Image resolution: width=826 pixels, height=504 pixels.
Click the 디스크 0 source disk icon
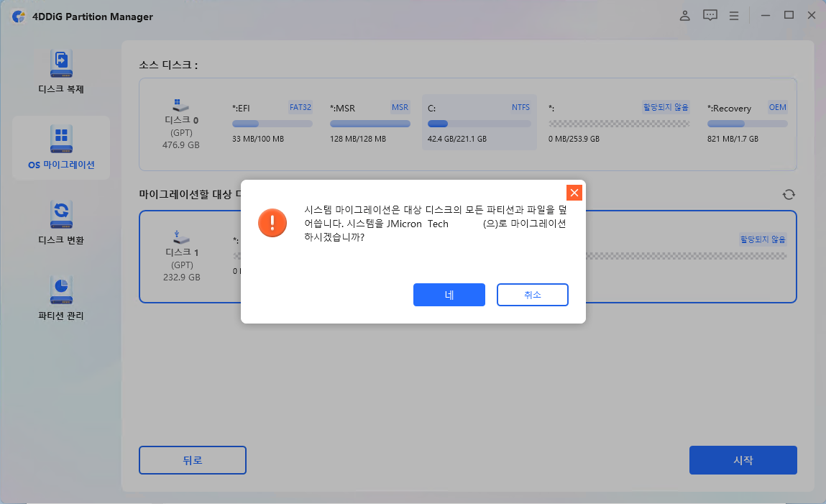click(180, 104)
